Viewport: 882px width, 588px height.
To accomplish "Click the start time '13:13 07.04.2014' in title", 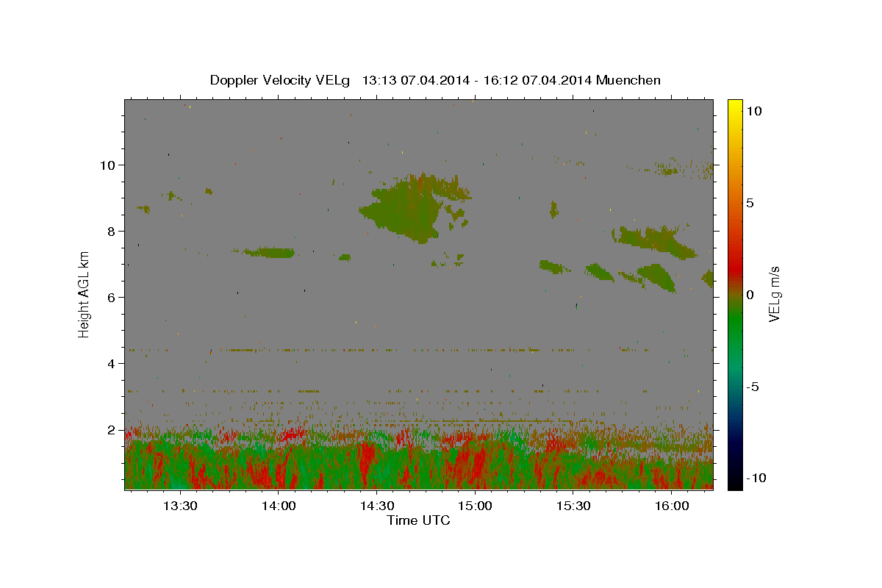I will tap(415, 80).
